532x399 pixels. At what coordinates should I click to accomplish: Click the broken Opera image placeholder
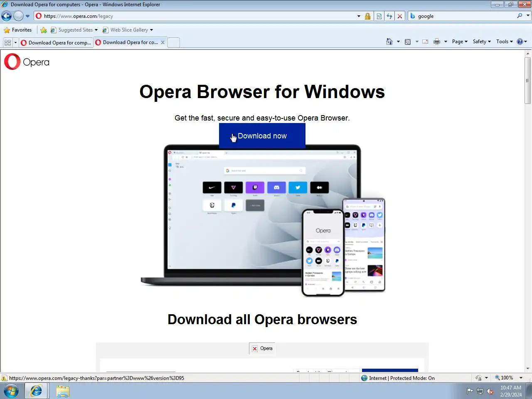coord(262,348)
